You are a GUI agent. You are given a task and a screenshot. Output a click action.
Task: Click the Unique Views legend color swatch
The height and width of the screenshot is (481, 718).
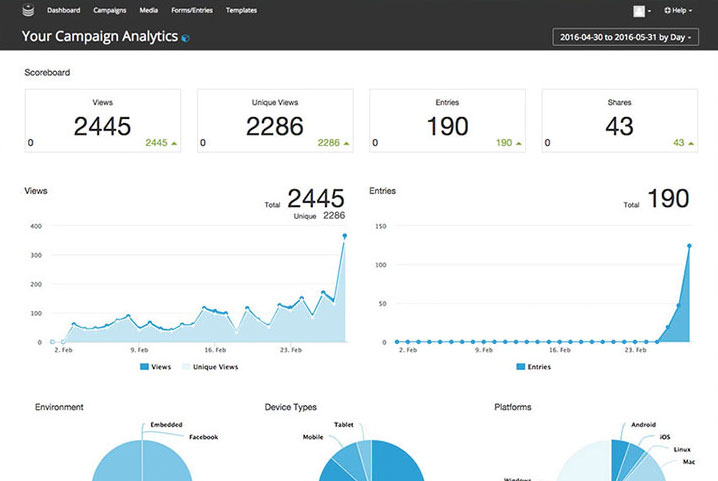click(x=186, y=366)
